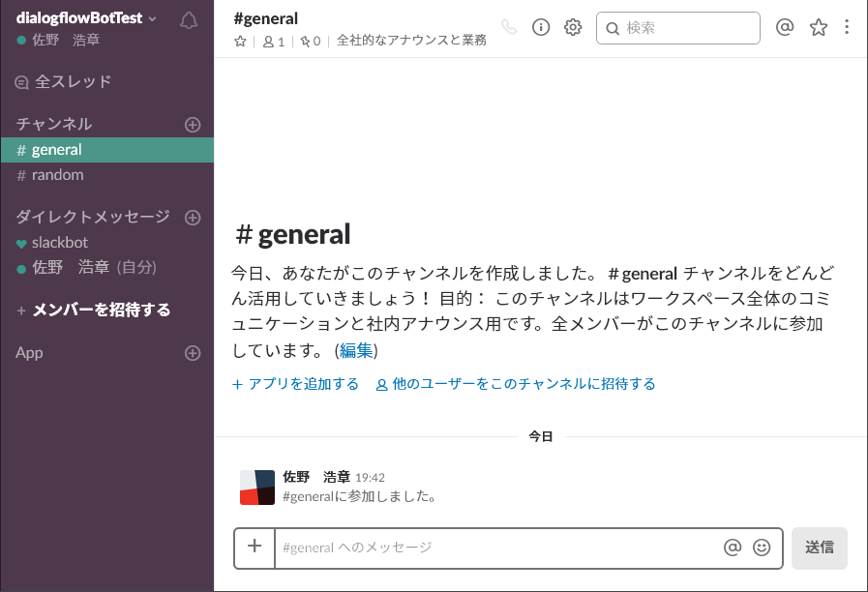Open the notifications bell icon
The width and height of the screenshot is (868, 592).
point(189,20)
